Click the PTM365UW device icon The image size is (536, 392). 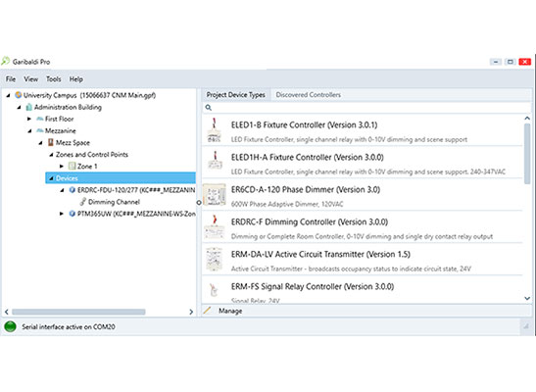[72, 214]
